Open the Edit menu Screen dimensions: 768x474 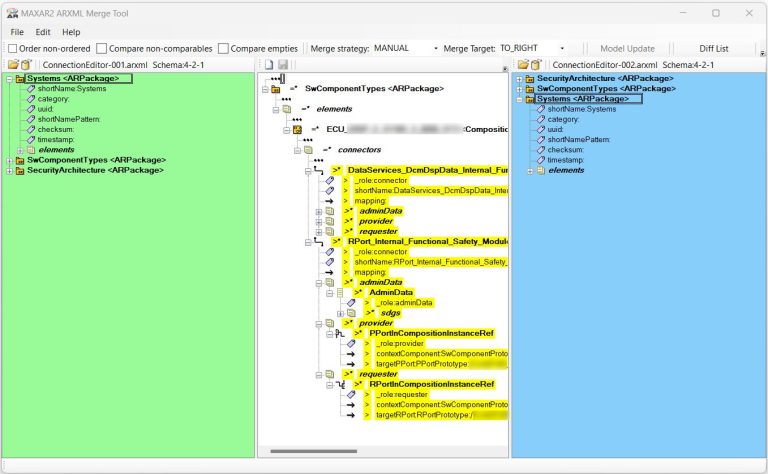click(x=43, y=32)
